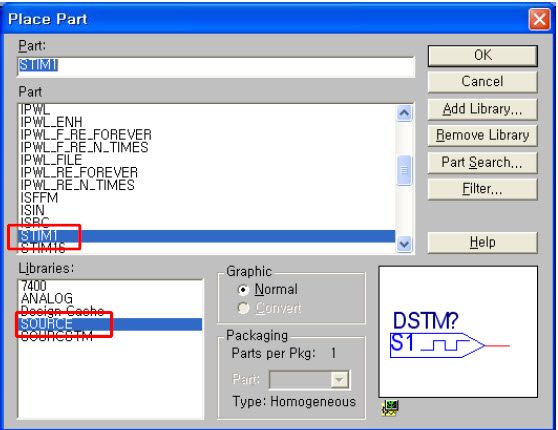Cancel the Place Part dialog

[x=483, y=82]
